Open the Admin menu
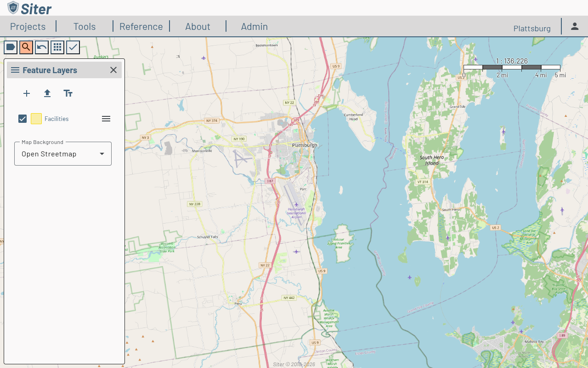 tap(254, 26)
